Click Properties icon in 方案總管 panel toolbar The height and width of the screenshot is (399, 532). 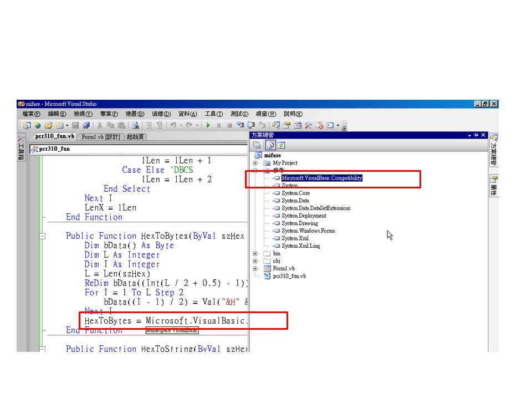pyautogui.click(x=257, y=145)
